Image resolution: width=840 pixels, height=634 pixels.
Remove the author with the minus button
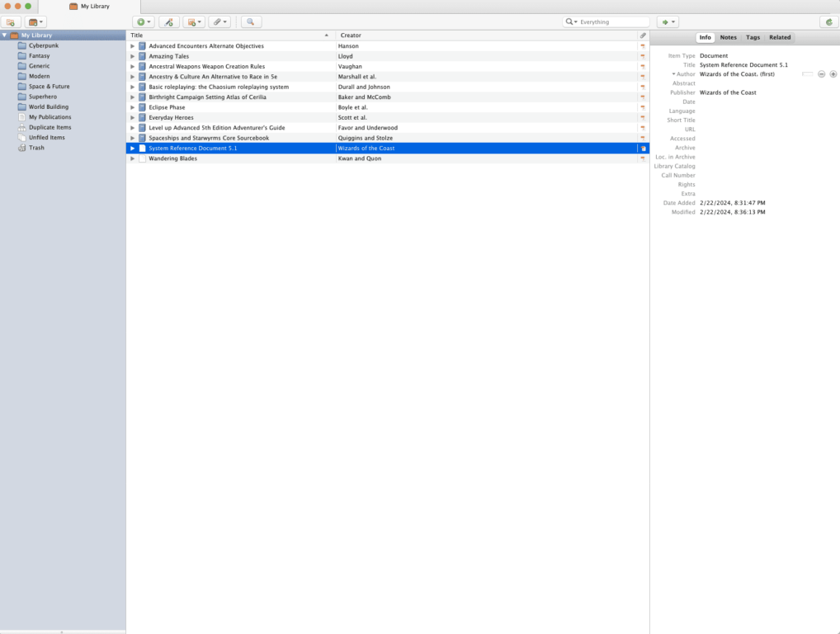[x=821, y=73]
